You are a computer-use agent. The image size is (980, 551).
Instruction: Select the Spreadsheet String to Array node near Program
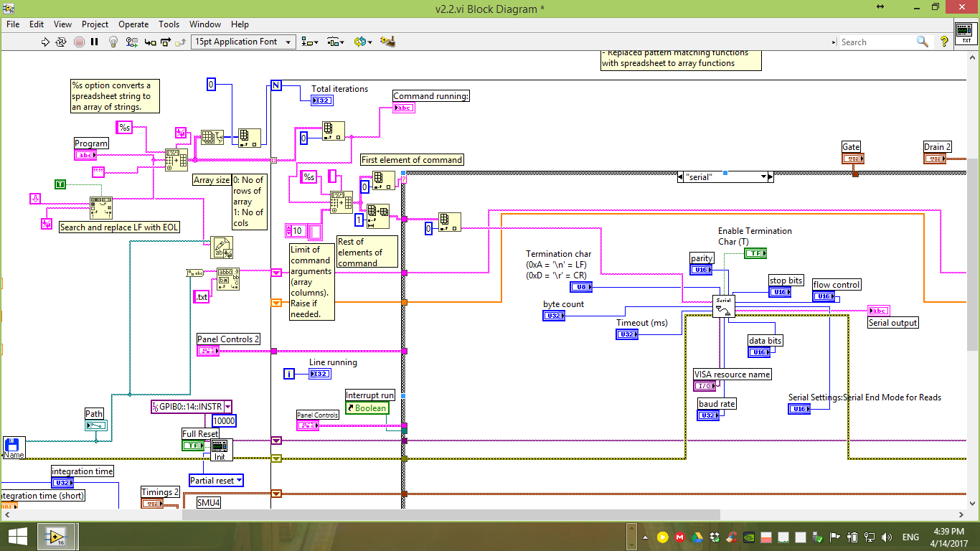pos(176,159)
